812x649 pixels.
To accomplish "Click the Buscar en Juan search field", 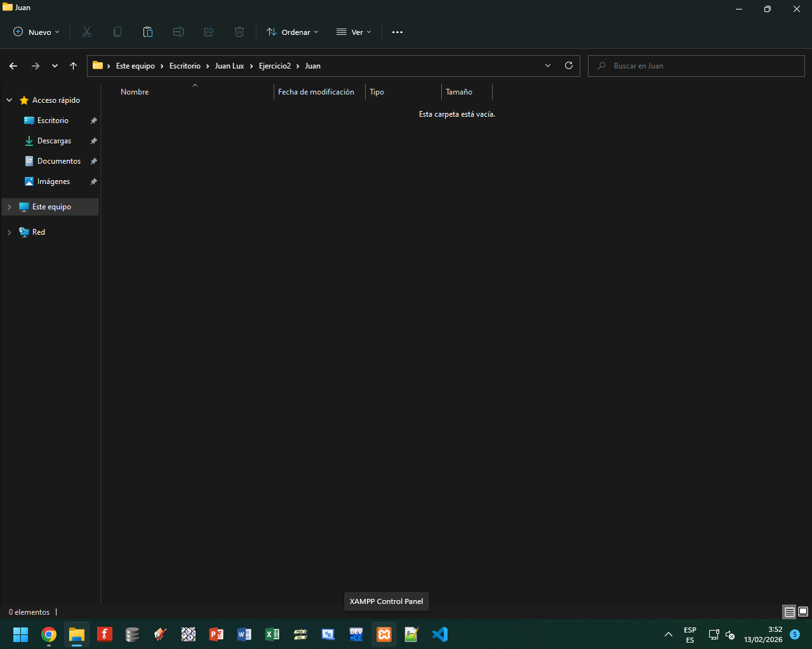I will (x=698, y=66).
